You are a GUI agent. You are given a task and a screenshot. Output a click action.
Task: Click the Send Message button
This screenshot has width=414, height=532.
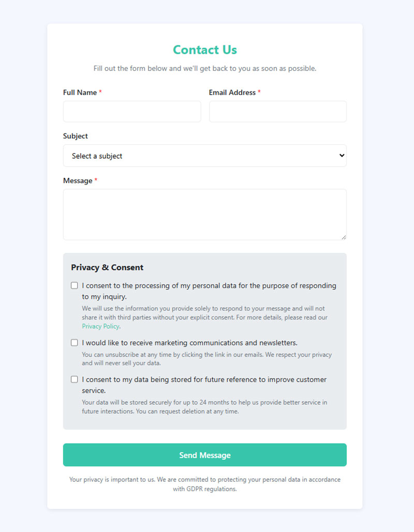pos(205,454)
